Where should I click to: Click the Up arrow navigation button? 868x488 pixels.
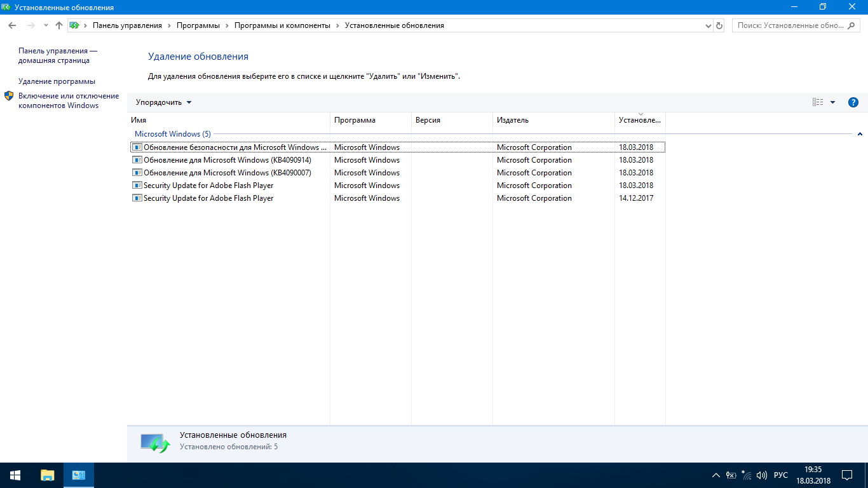(x=59, y=25)
